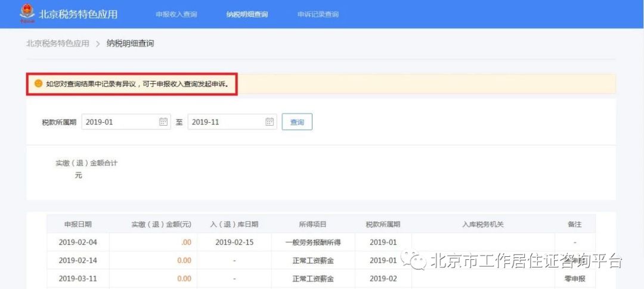The height and width of the screenshot is (289, 644).
Task: Click the 申报日期 column header
Action: [78, 224]
